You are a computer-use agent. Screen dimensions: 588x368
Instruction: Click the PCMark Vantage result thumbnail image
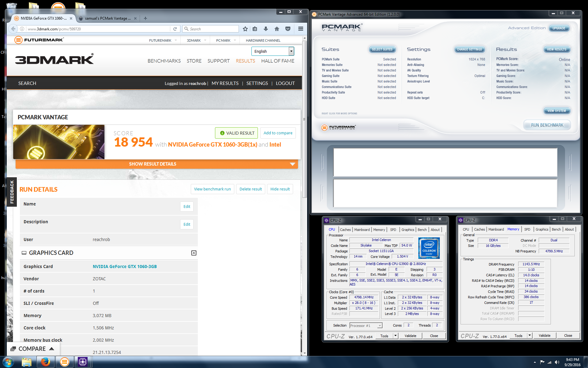coord(59,142)
